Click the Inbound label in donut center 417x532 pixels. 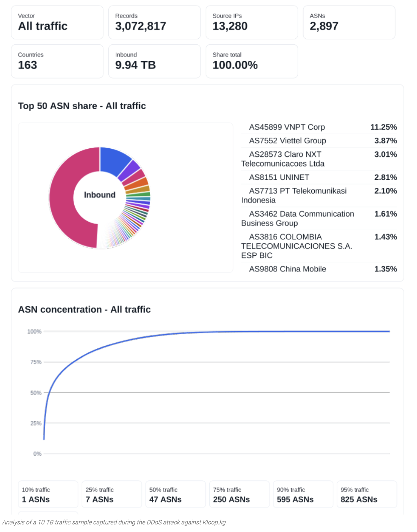pyautogui.click(x=100, y=195)
